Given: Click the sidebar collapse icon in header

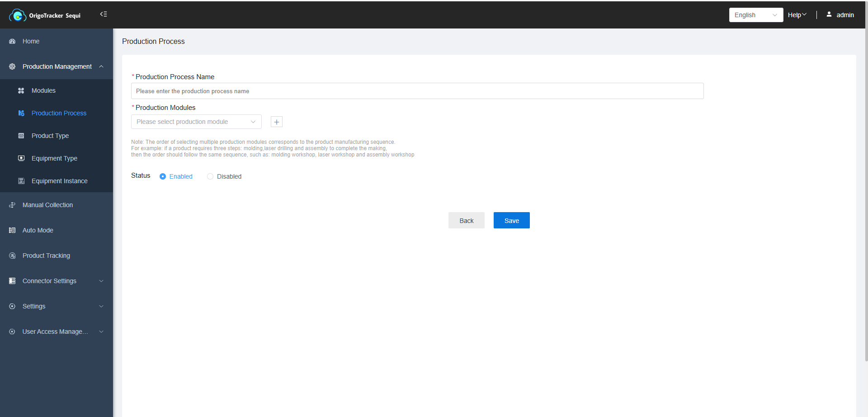Looking at the screenshot, I should [104, 14].
